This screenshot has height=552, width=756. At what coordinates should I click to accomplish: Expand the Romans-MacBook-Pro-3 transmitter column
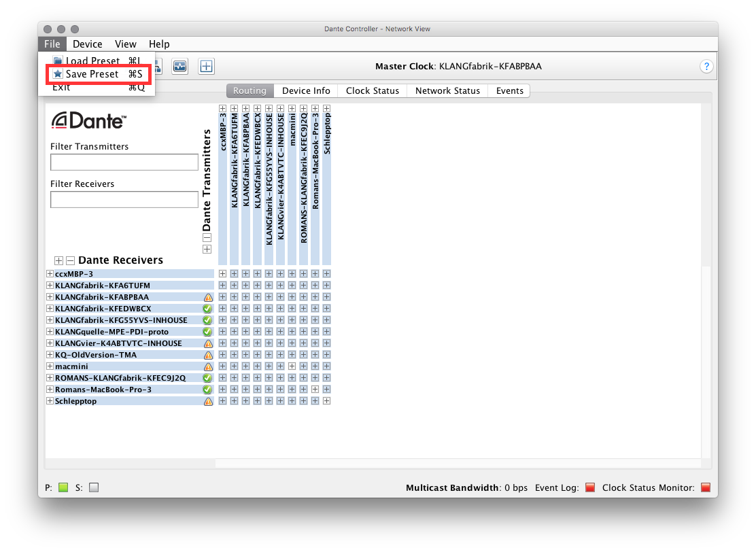[x=315, y=109]
